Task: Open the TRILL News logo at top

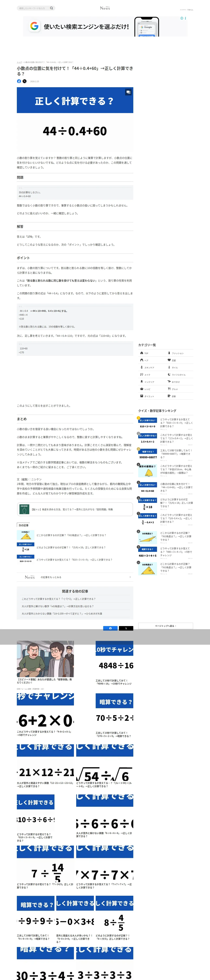Action: click(x=105, y=8)
